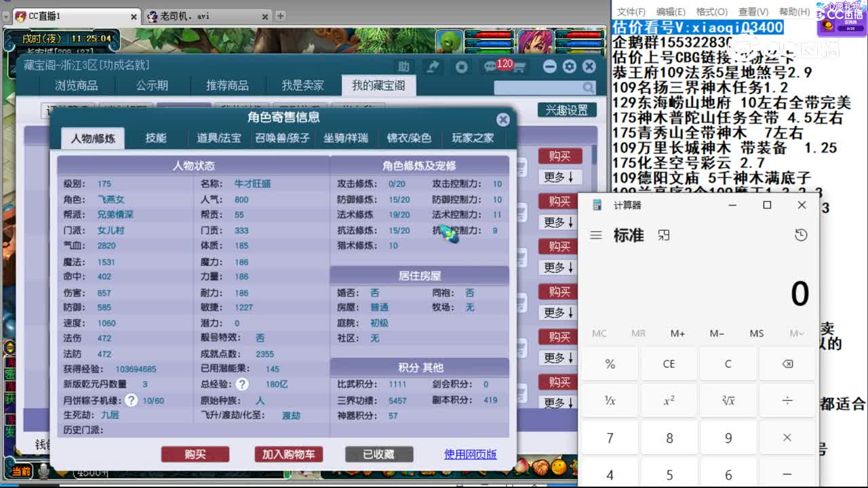
Task: Open the tab list dropdown left of CC直播1
Action: coord(6,16)
